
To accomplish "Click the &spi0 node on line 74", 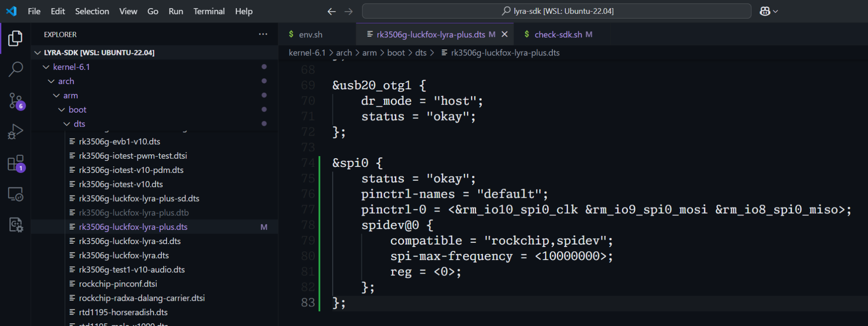I will (358, 163).
